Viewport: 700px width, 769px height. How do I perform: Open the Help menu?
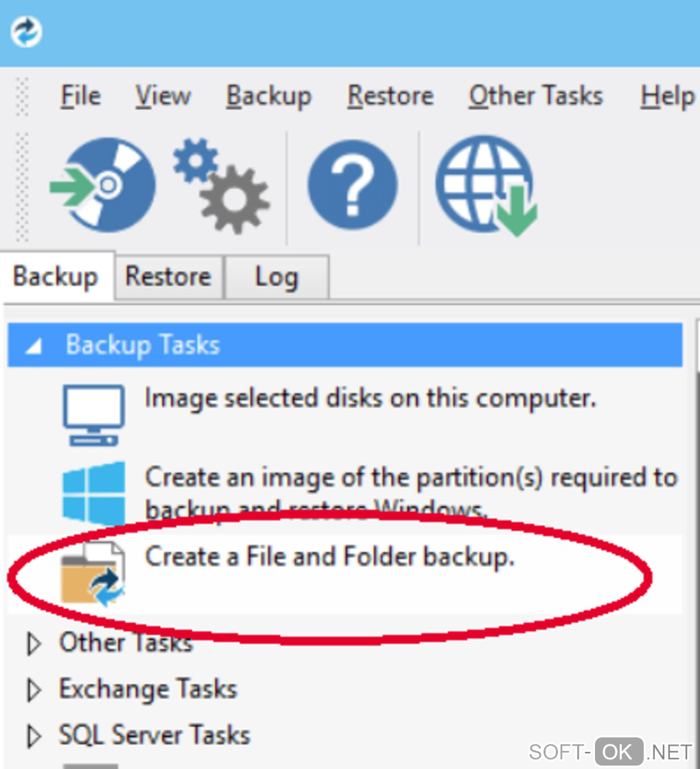click(x=667, y=95)
